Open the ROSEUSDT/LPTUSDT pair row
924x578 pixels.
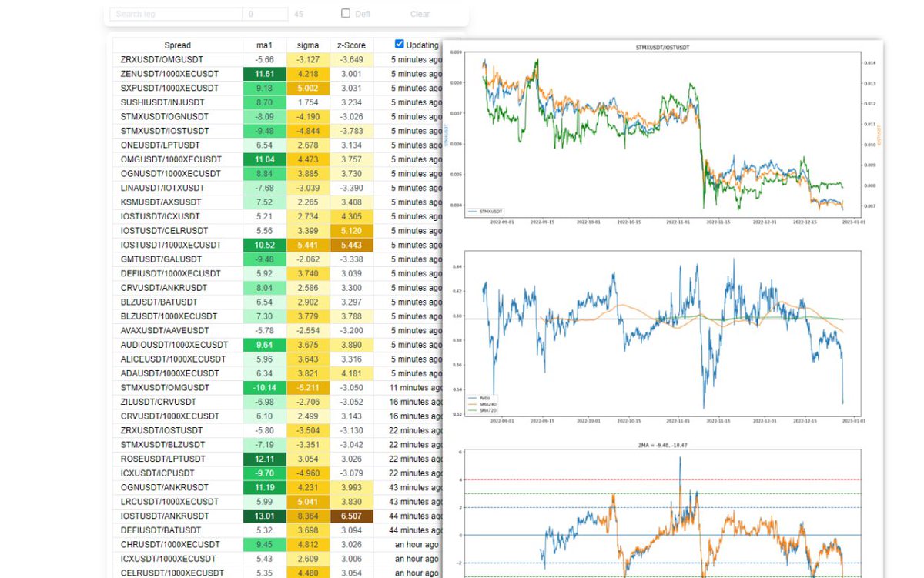(x=177, y=459)
